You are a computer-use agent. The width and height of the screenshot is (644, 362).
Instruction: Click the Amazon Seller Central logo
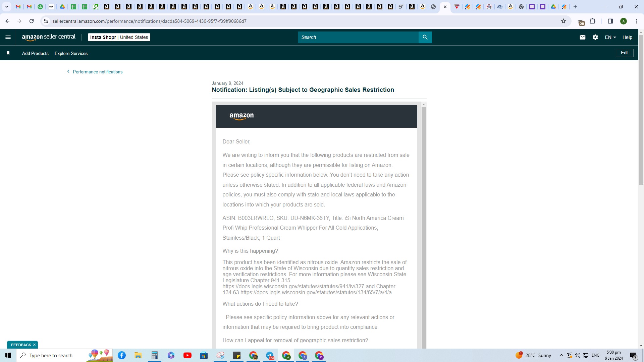click(x=49, y=37)
